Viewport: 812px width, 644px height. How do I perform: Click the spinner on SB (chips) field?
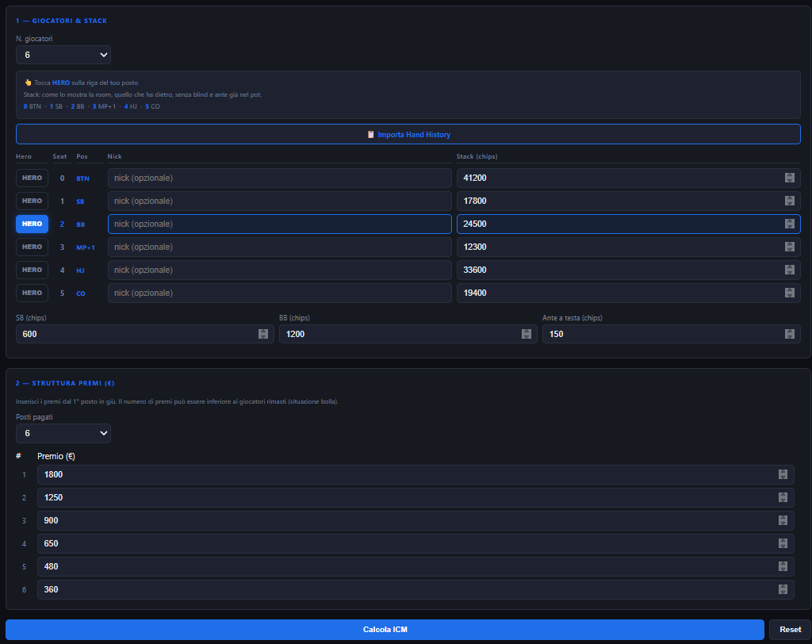click(263, 334)
